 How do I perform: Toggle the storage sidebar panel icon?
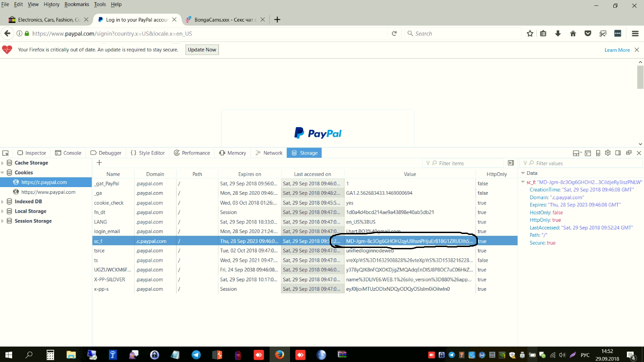[x=511, y=163]
